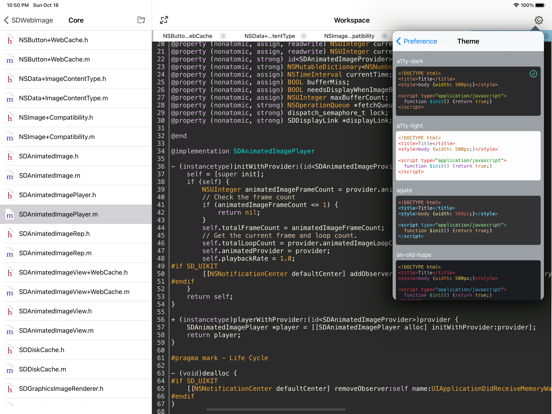Open SDDiskCache.m file
This screenshot has height=414, width=552.
[x=76, y=369]
